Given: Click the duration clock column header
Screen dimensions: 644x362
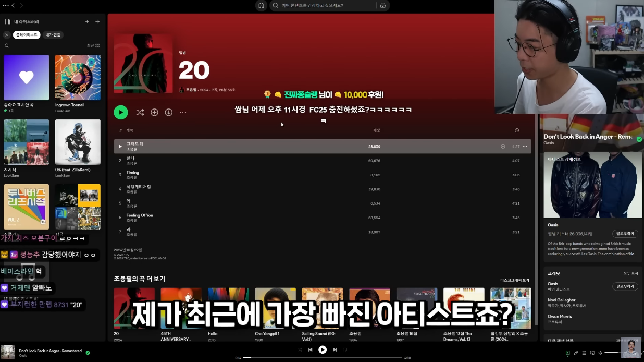Looking at the screenshot, I should (x=517, y=130).
